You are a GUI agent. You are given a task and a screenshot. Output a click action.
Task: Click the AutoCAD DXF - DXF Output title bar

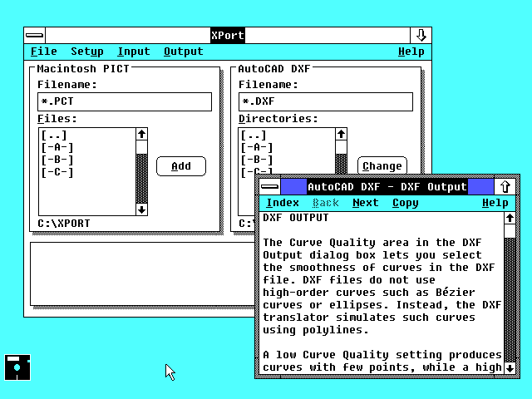[x=387, y=186]
